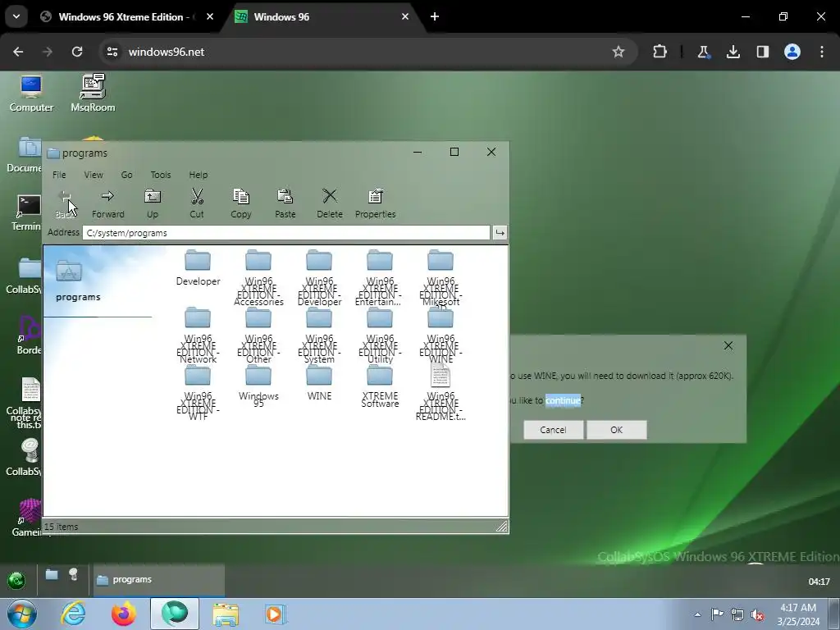Select the Windows 95 folder
Screen dimensions: 840x630
tap(258, 386)
